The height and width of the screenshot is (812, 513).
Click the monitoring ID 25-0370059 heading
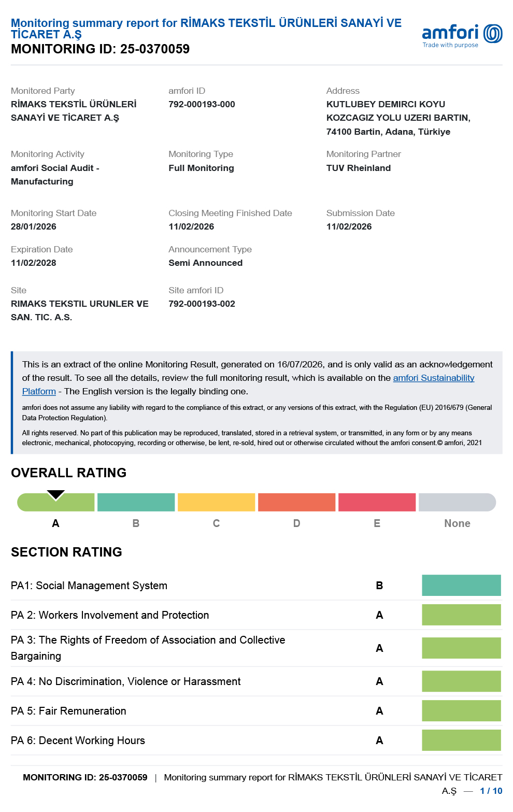pos(101,49)
